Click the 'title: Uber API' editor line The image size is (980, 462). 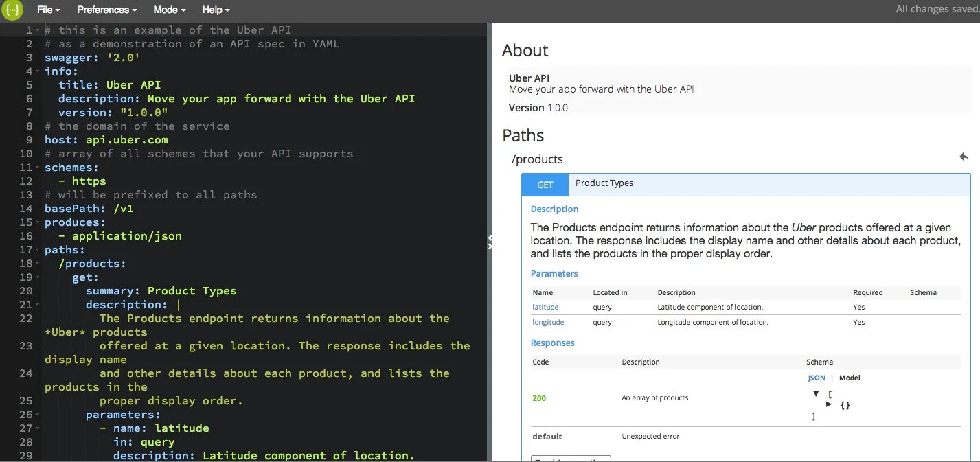(110, 85)
